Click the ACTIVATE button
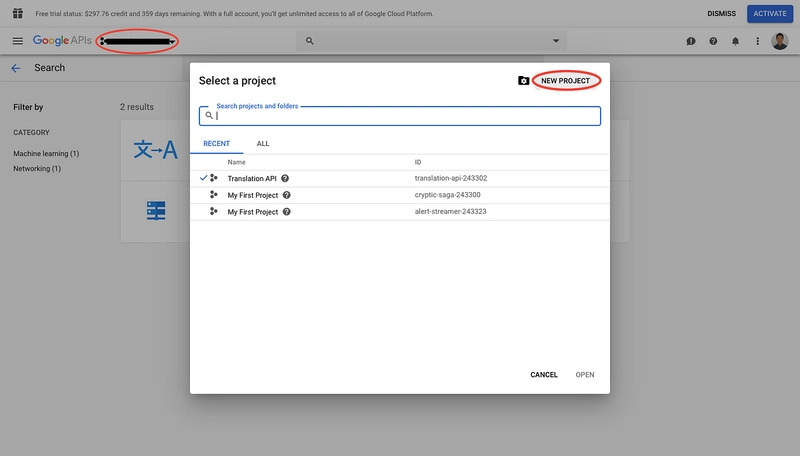This screenshot has height=456, width=800. coord(767,14)
